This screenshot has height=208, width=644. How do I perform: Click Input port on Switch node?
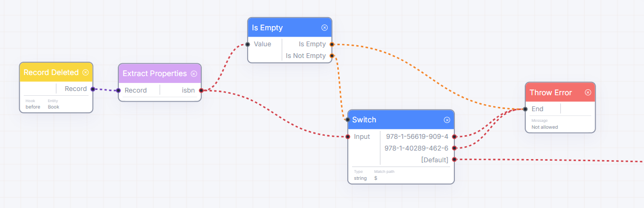(347, 137)
